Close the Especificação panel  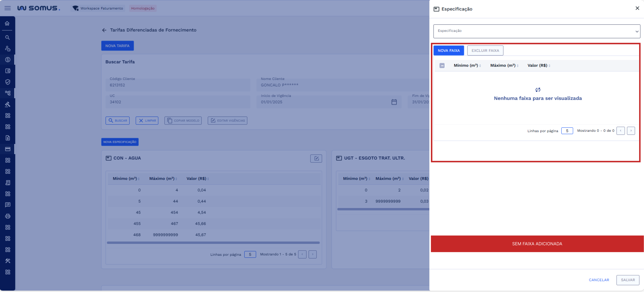tap(637, 8)
